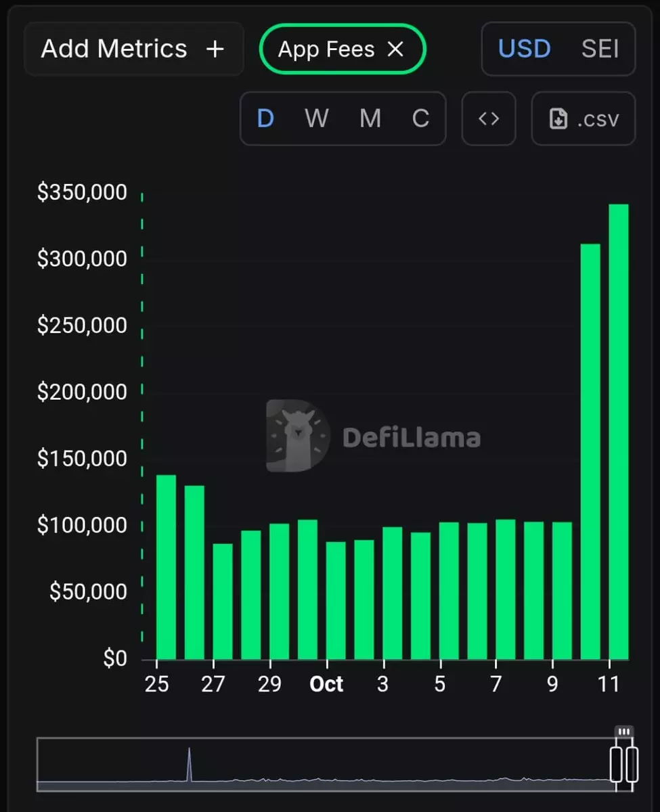The height and width of the screenshot is (812, 660).
Task: Click the first bar for the 25th
Action: 166,567
